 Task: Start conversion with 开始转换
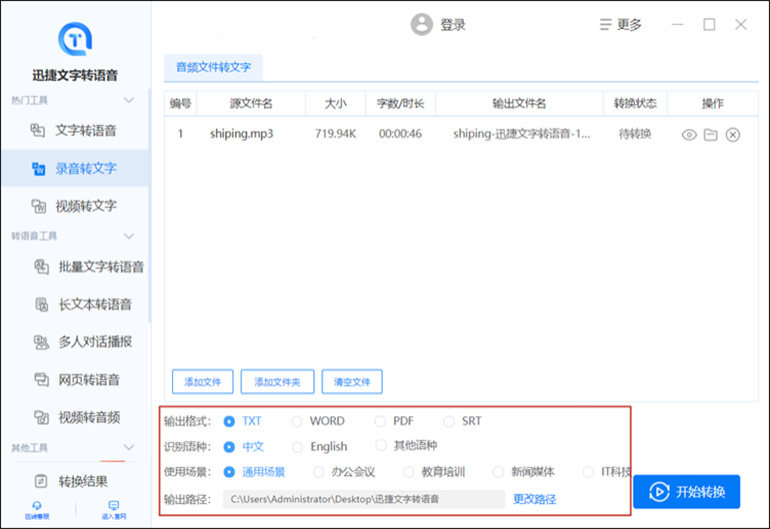687,492
